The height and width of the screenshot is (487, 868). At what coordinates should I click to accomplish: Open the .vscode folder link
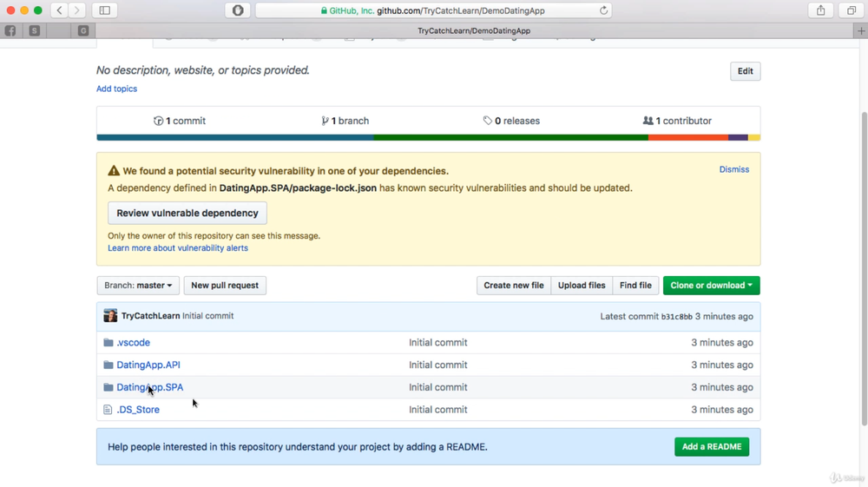tap(134, 343)
